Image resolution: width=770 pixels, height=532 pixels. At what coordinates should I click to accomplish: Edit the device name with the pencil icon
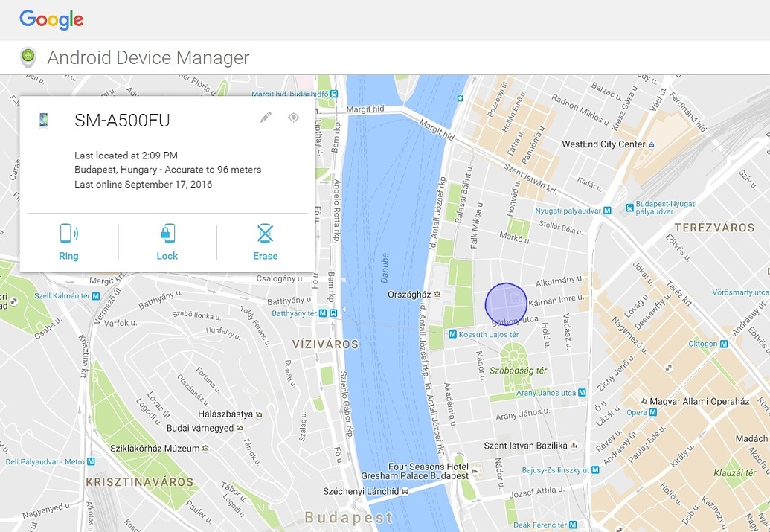(x=266, y=118)
